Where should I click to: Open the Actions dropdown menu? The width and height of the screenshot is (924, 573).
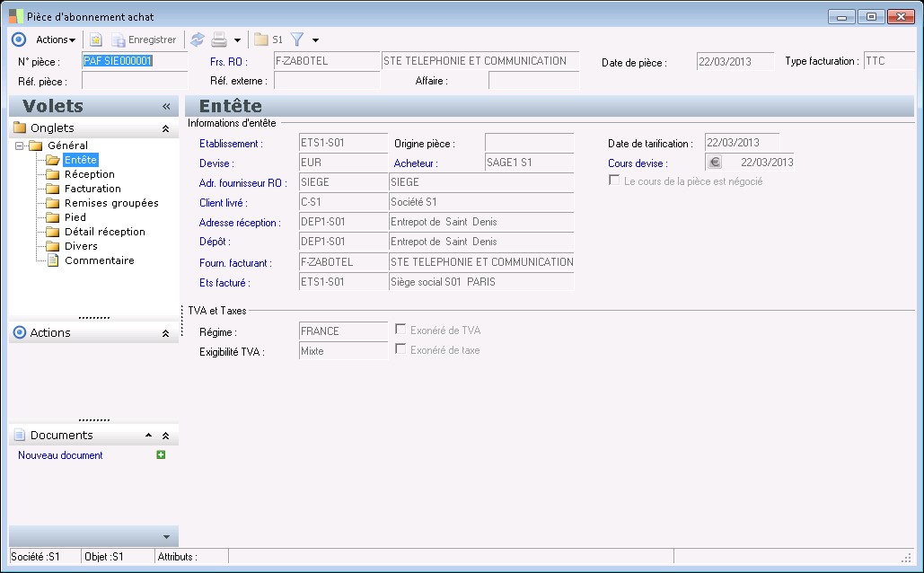pyautogui.click(x=56, y=40)
